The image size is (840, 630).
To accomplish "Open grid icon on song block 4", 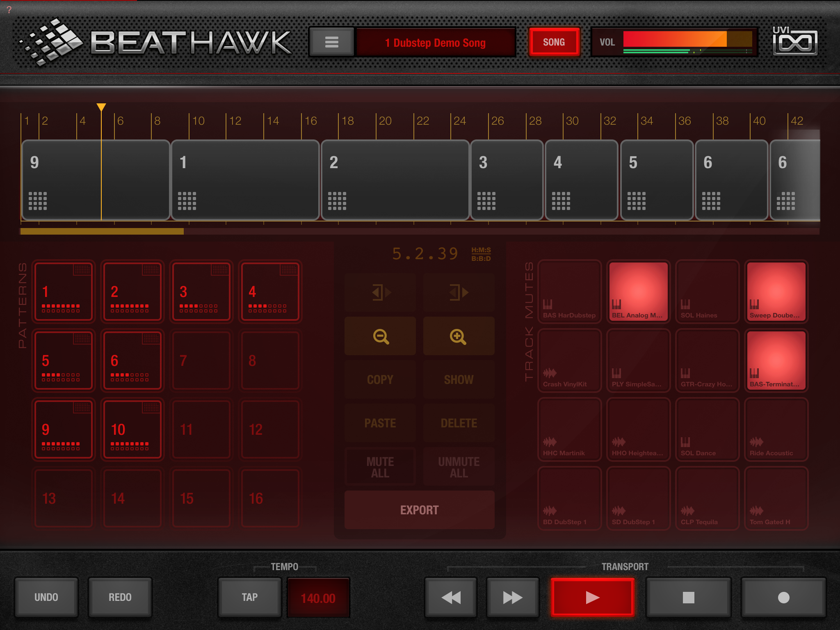I will click(x=561, y=201).
